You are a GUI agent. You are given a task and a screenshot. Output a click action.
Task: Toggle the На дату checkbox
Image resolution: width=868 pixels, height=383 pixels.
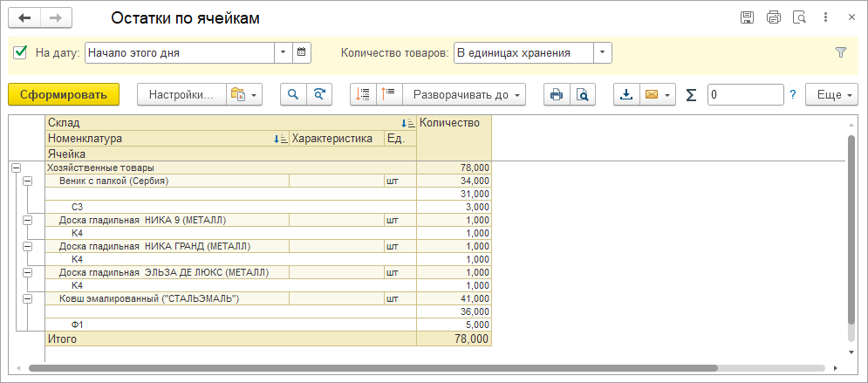[20, 52]
